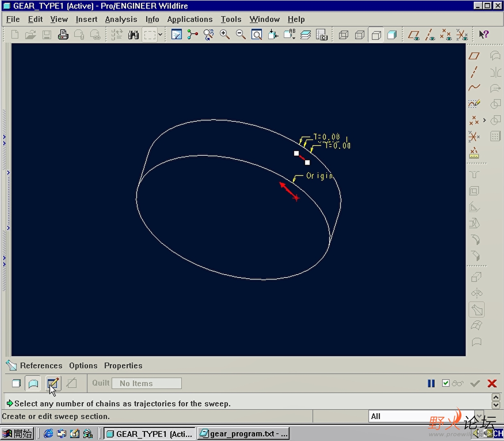Screen dimensions: 504x441
Task: Toggle the preview checkbox beside glasses icon
Action: (x=446, y=383)
